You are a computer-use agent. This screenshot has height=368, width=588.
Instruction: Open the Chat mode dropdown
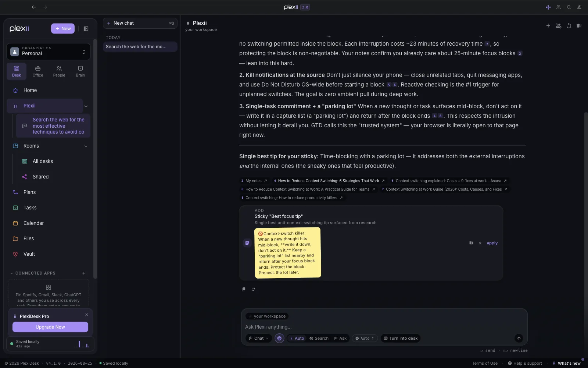pos(259,338)
